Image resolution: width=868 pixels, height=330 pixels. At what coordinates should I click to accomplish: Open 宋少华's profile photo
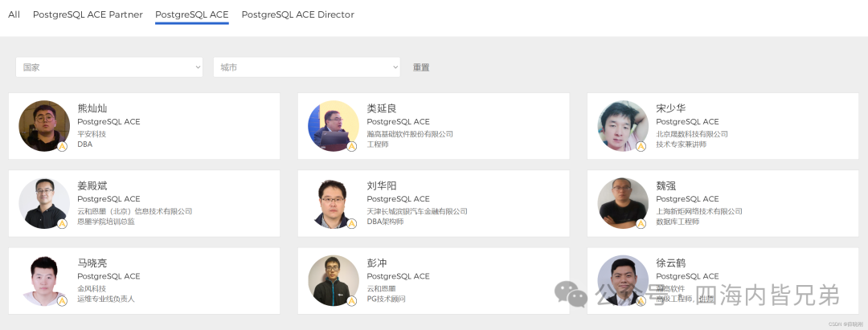click(x=623, y=125)
